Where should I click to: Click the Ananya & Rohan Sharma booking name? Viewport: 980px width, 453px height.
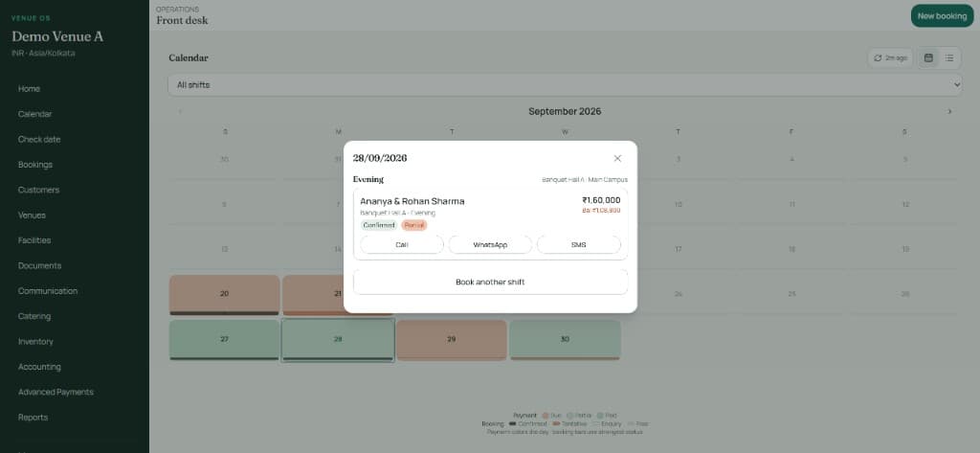click(412, 201)
